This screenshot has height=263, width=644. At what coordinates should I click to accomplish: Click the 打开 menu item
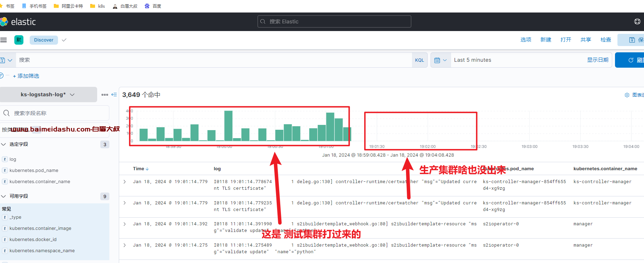[565, 40]
